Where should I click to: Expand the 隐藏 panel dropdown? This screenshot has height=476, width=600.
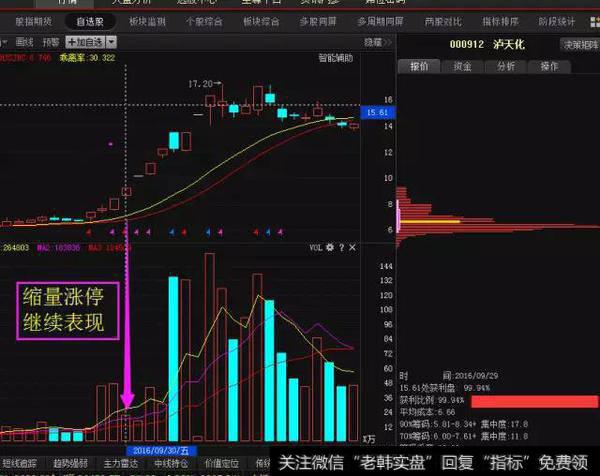[376, 42]
